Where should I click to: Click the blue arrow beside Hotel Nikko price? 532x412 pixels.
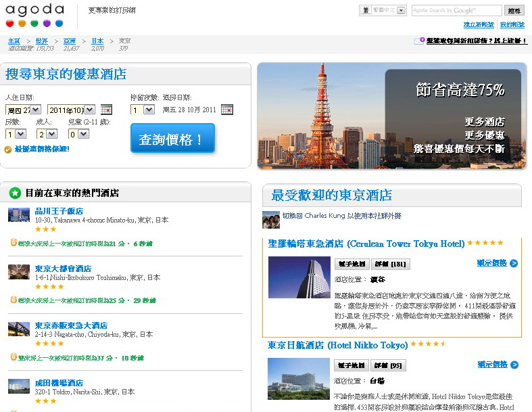(514, 365)
